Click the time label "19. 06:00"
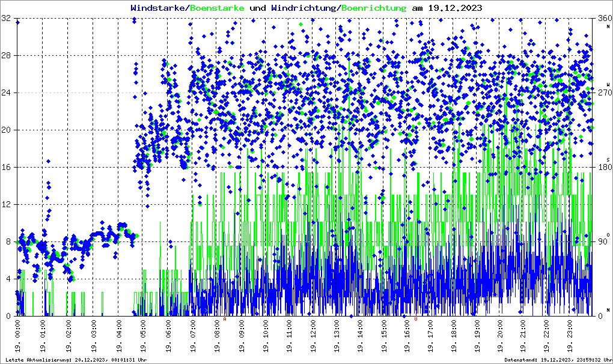The height and width of the screenshot is (364, 613). pos(168,336)
